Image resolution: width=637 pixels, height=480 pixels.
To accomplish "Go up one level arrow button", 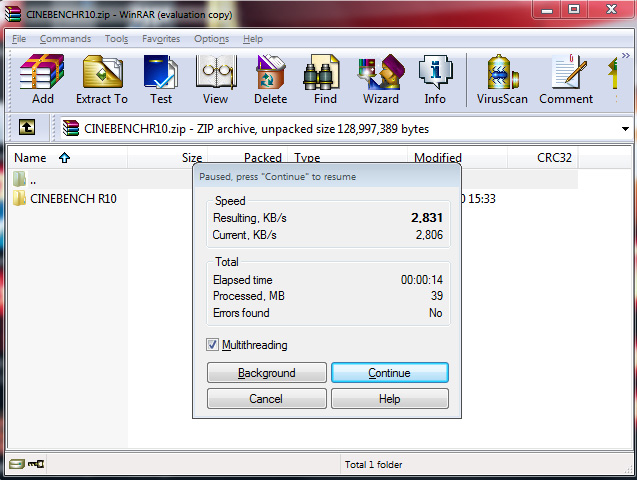I will pyautogui.click(x=27, y=128).
